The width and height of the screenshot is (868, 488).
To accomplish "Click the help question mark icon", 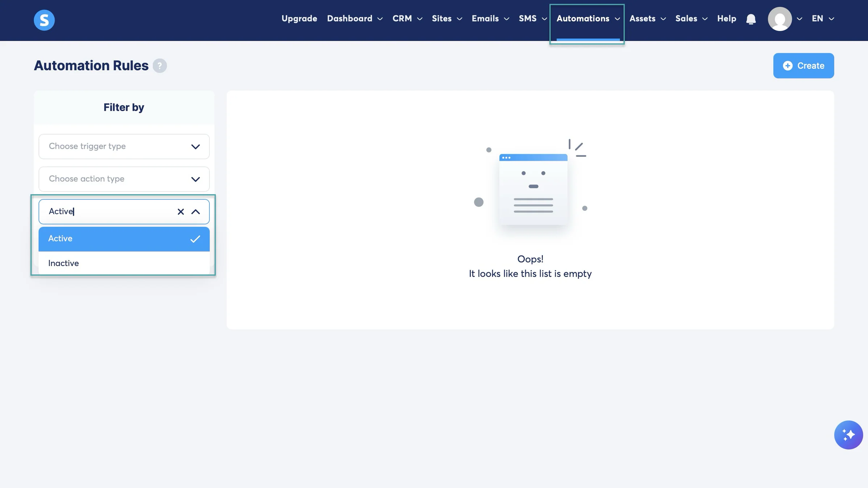I will (159, 66).
